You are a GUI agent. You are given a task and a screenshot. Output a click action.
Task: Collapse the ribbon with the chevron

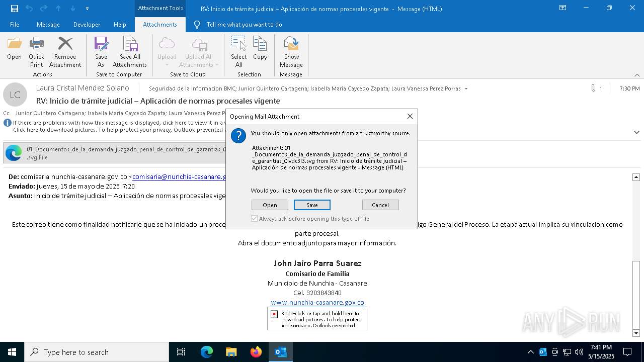637,75
